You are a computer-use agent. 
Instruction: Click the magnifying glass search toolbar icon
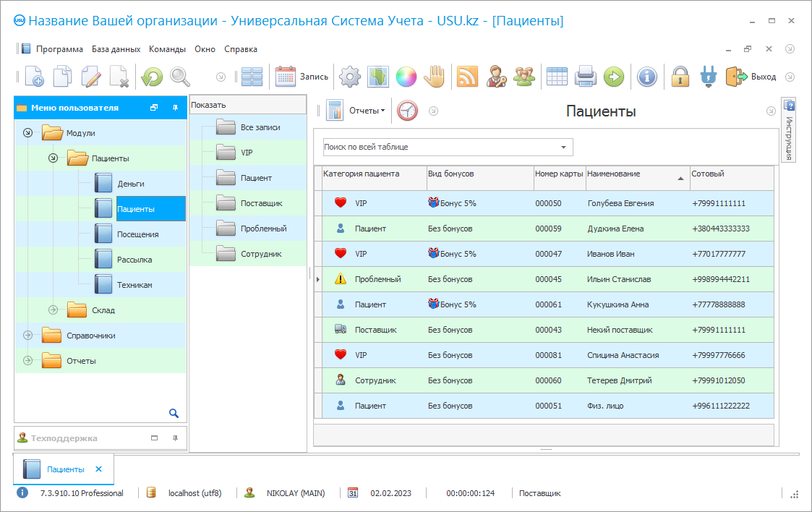179,77
